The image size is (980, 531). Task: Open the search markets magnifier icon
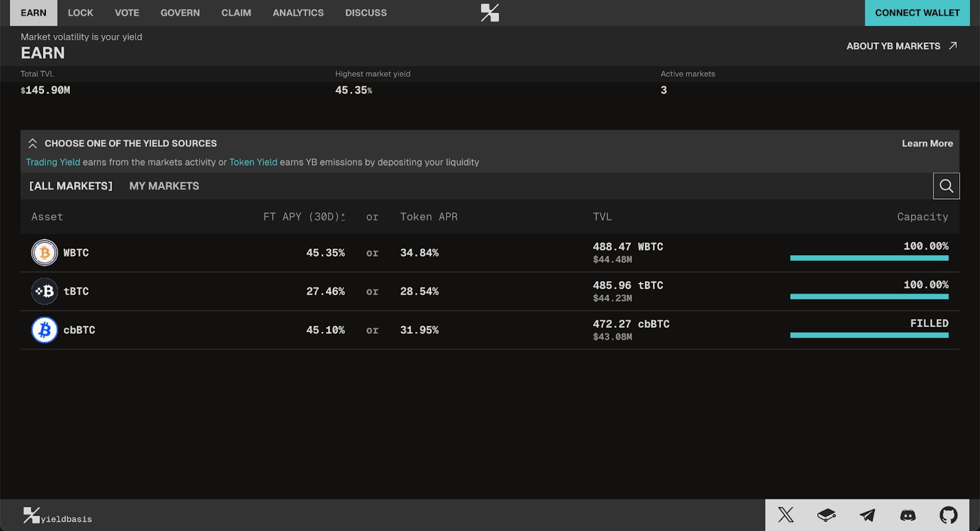click(946, 186)
